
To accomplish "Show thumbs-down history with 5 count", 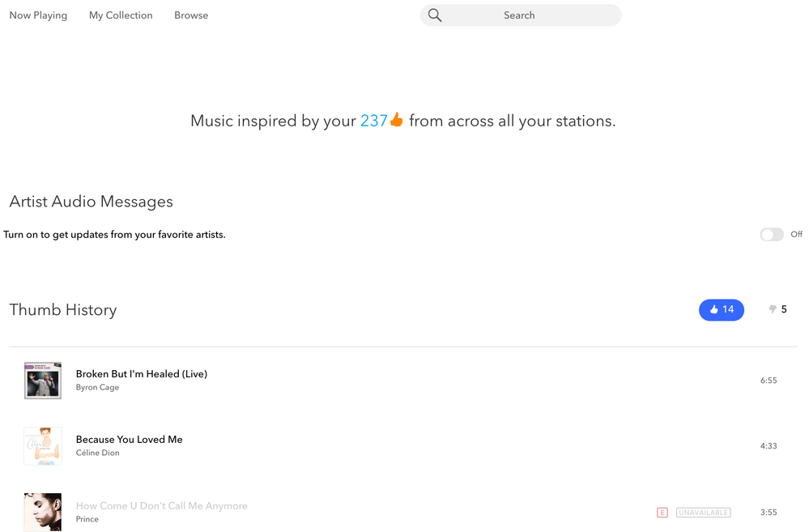I will (x=777, y=309).
